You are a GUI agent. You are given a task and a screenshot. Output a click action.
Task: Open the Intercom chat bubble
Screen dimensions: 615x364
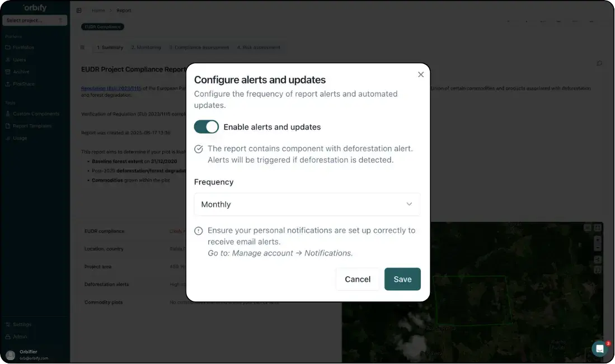pos(599,348)
